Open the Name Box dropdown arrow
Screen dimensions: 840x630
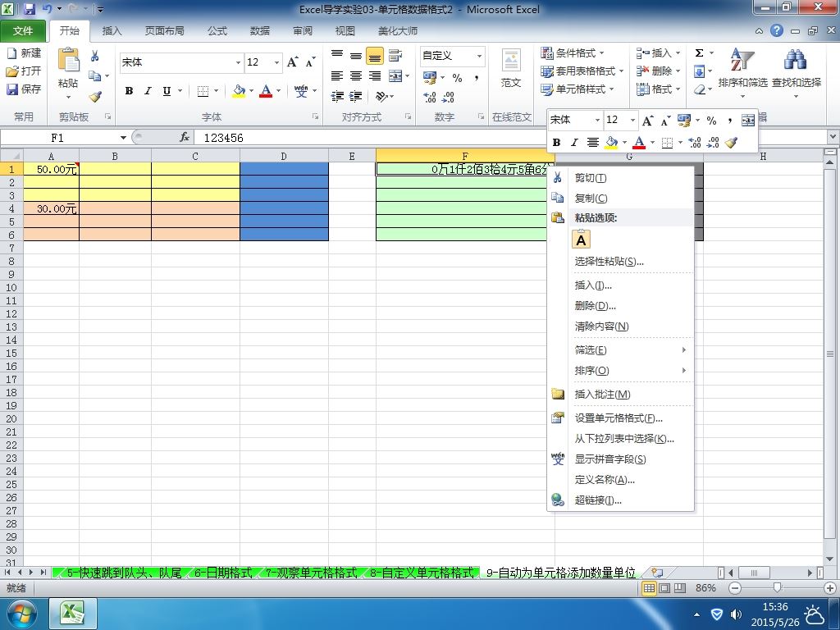[x=123, y=138]
